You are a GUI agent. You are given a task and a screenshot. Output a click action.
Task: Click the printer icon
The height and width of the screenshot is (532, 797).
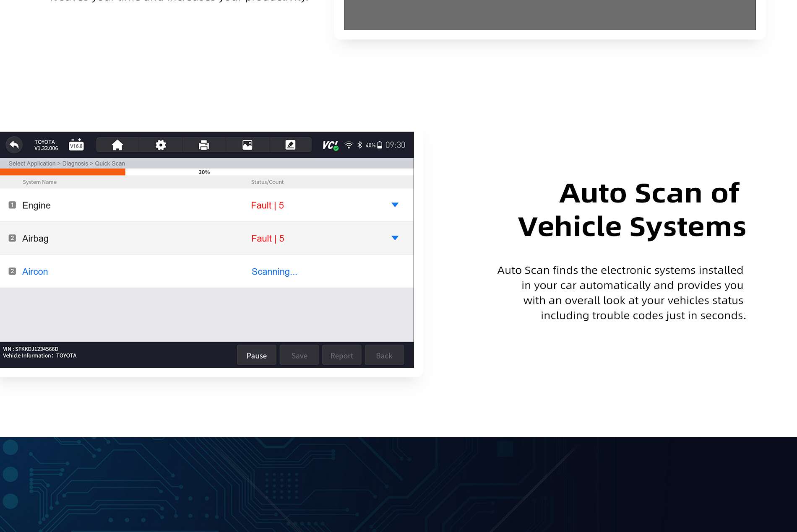click(204, 145)
